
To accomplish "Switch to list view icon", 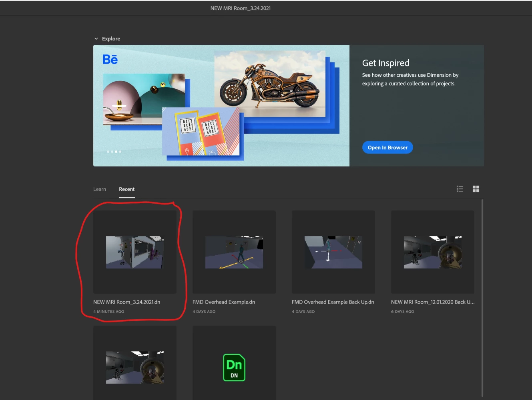I will 460,189.
